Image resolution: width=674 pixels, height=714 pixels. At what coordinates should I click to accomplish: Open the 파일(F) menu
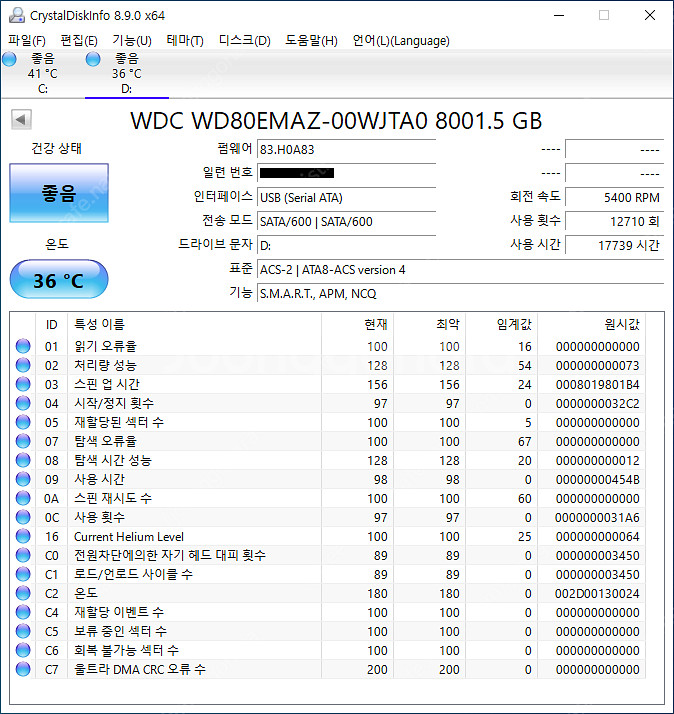[x=27, y=41]
